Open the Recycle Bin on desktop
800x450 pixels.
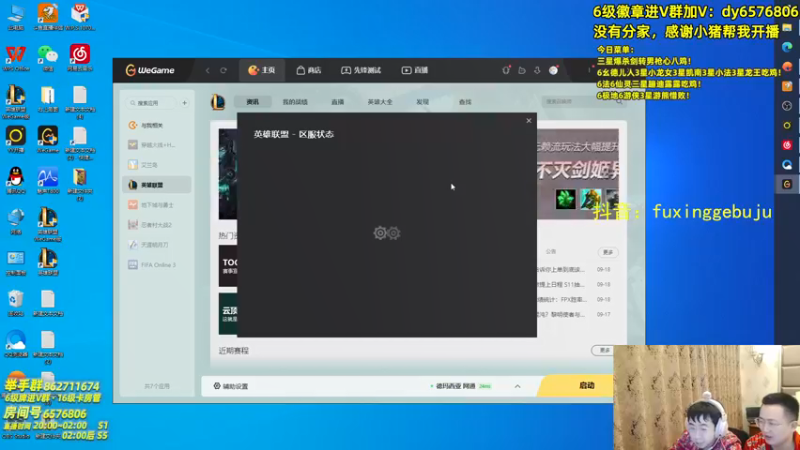tap(16, 303)
